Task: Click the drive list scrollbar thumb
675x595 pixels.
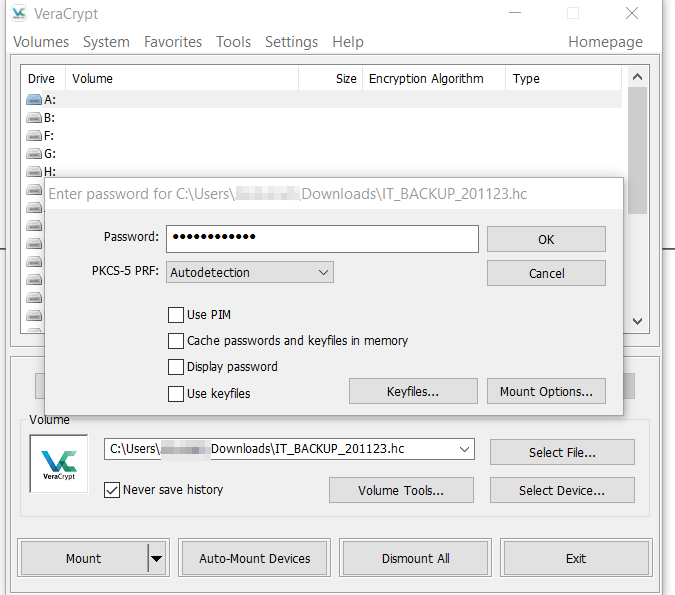Action: pyautogui.click(x=637, y=150)
